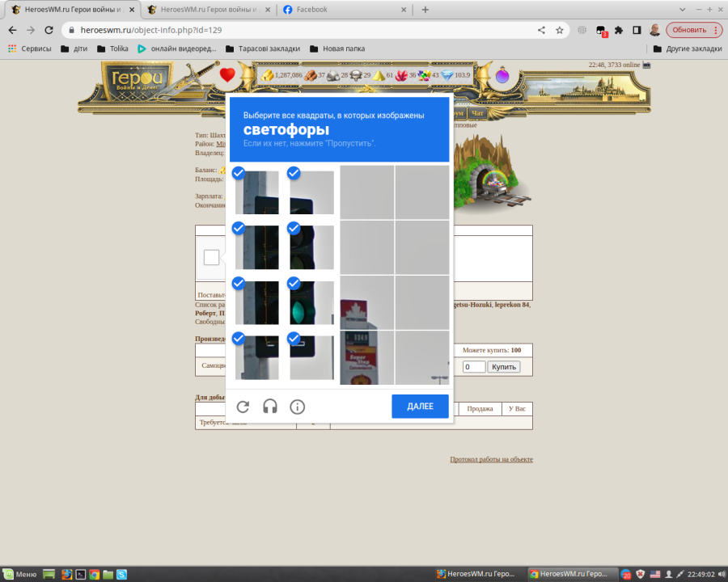
Task: Open the Сервисы apps shortcut
Action: point(29,48)
